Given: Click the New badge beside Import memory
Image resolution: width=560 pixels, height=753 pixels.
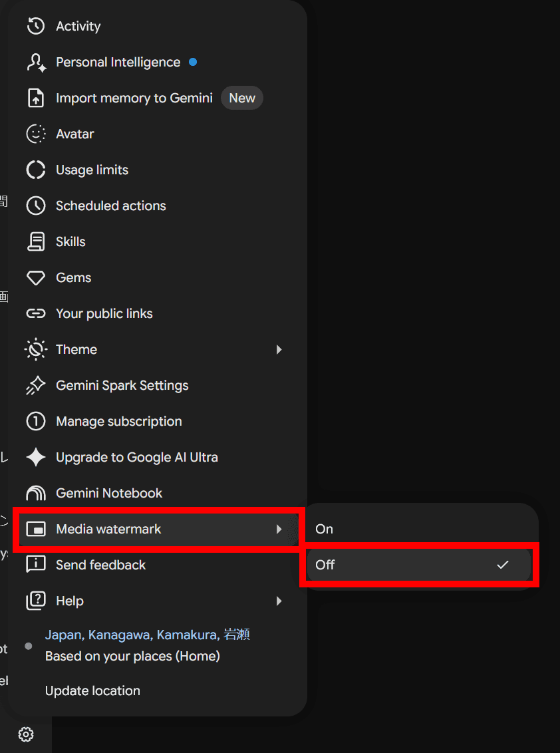Looking at the screenshot, I should pyautogui.click(x=242, y=98).
